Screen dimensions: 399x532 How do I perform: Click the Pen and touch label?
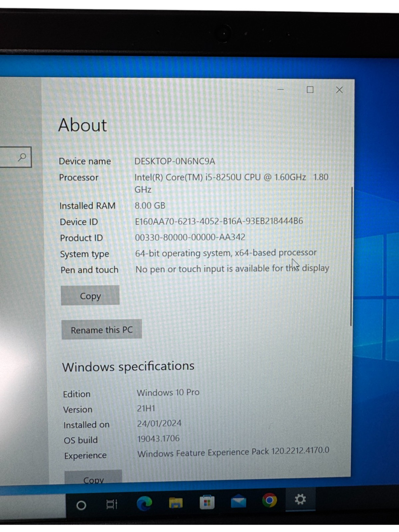click(x=89, y=270)
